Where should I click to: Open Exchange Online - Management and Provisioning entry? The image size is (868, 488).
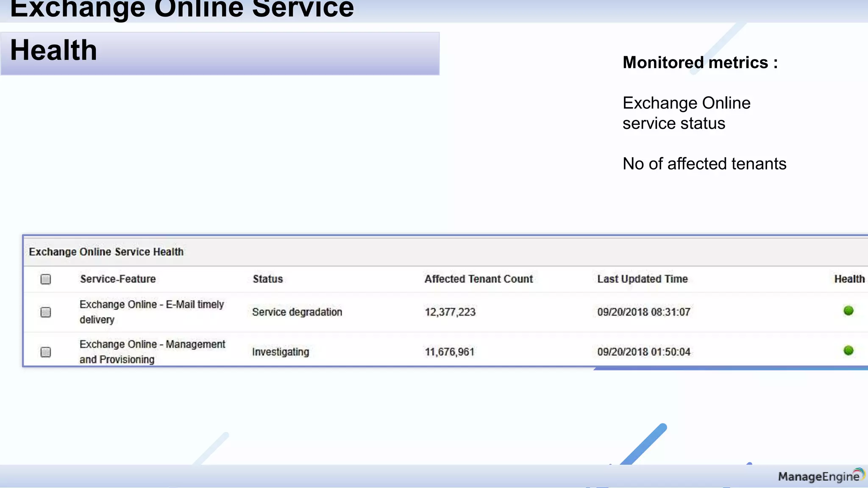(153, 352)
